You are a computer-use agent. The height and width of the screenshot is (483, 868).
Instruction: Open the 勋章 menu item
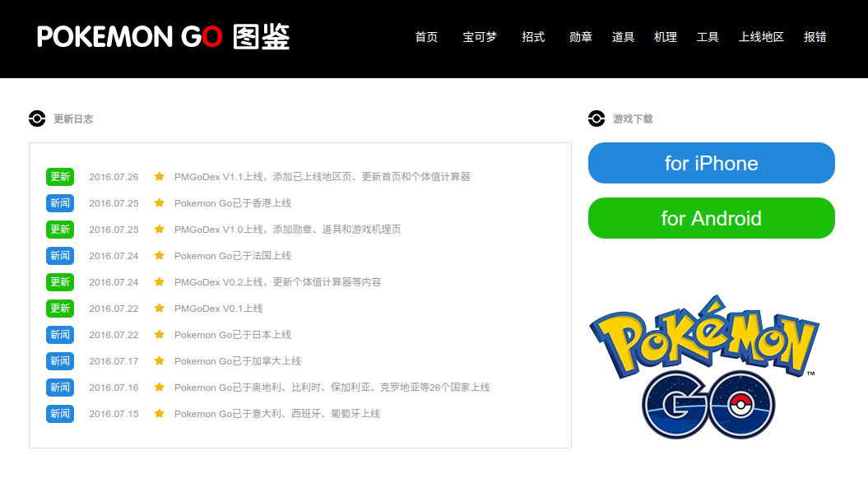(581, 37)
